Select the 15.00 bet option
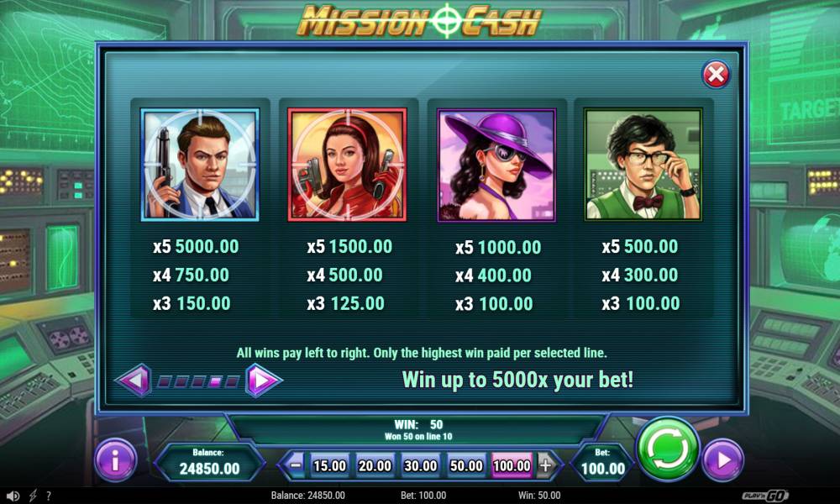 pos(329,465)
